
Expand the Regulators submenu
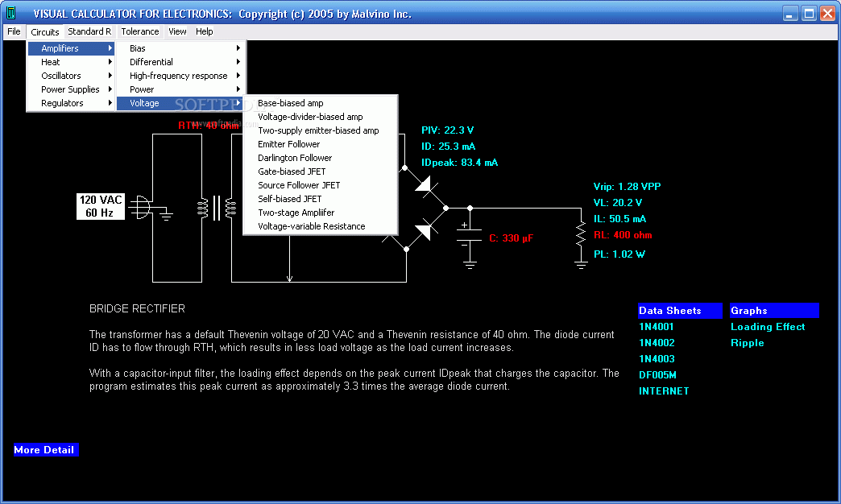tap(72, 103)
